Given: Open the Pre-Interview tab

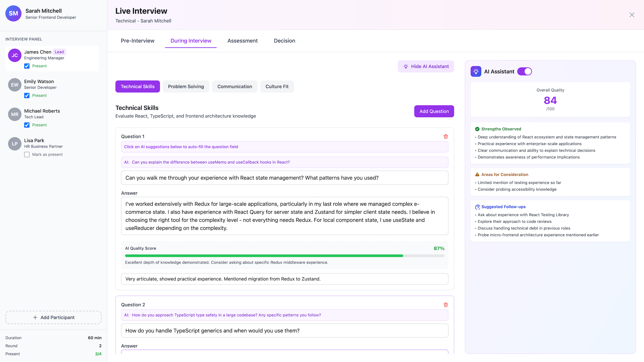Looking at the screenshot, I should pyautogui.click(x=138, y=41).
